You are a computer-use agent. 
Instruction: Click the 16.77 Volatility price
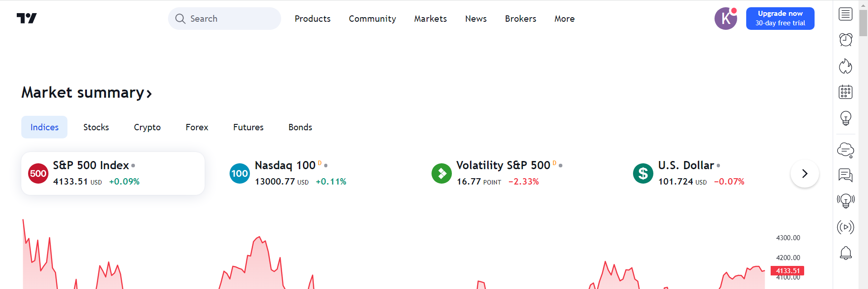(x=469, y=181)
